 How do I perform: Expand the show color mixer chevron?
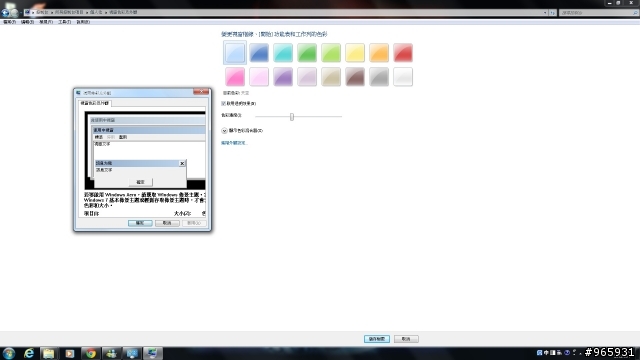coord(224,131)
